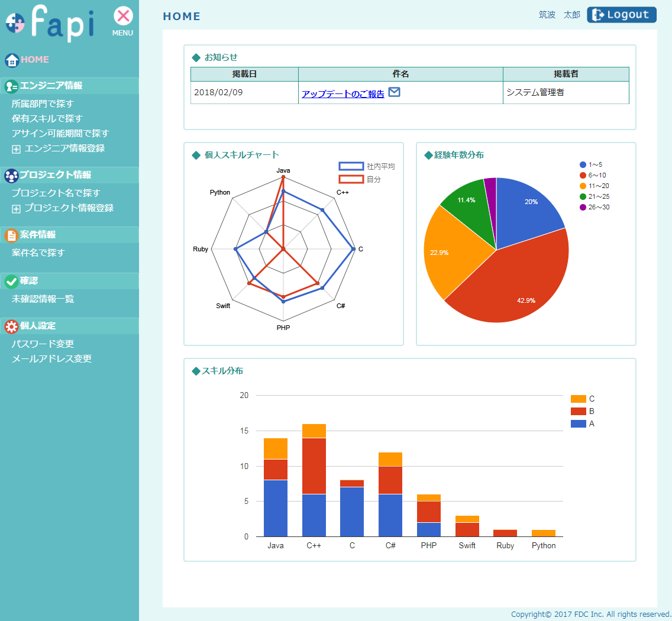Expand the エンジニア情報登録 plus icon
This screenshot has height=621, width=672.
point(16,149)
